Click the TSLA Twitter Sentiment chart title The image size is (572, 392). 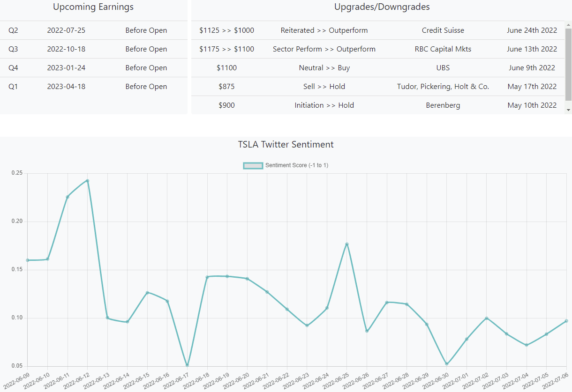click(x=286, y=144)
